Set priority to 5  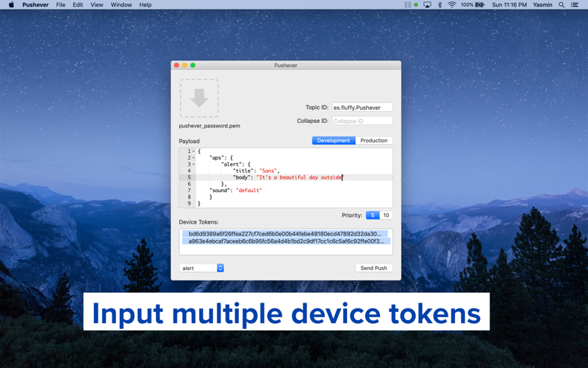373,216
